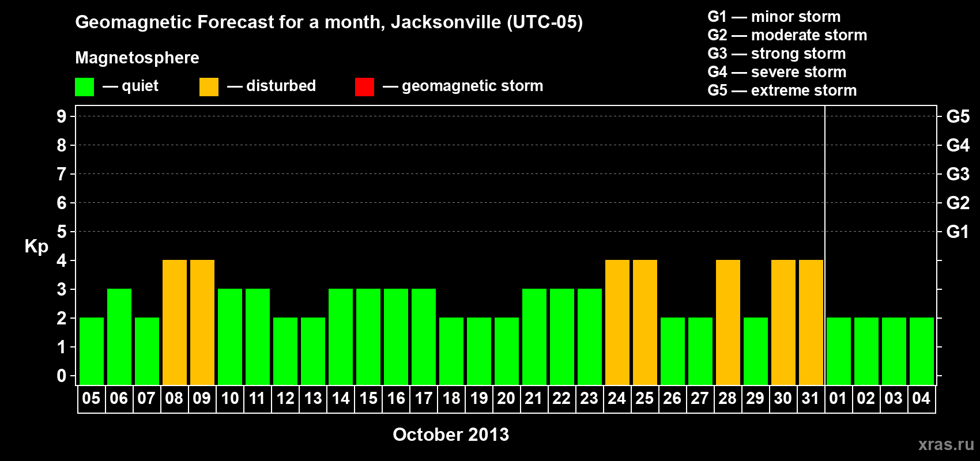Click the green bar for day 14

click(x=341, y=337)
